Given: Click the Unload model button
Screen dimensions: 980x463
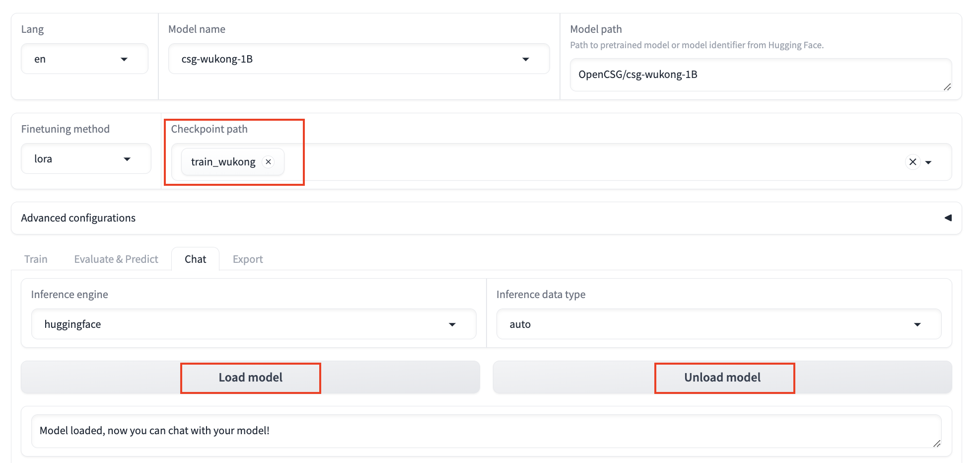Looking at the screenshot, I should pos(722,378).
